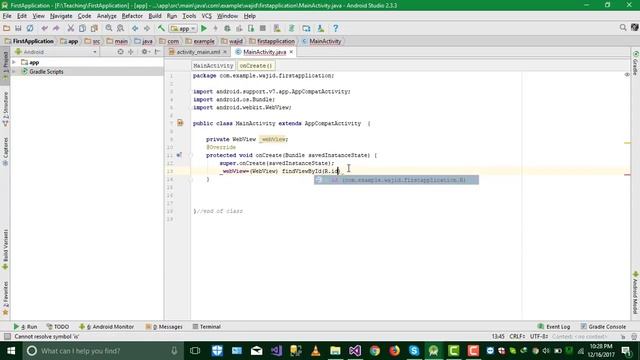640x360 pixels.
Task: Click the Undo toolbar icon
Action: click(x=44, y=28)
